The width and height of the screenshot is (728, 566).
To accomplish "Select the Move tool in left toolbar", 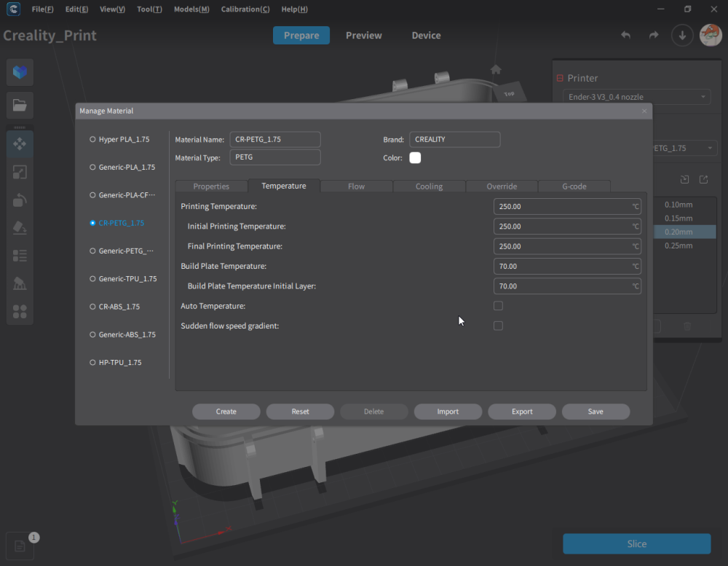I will click(20, 144).
